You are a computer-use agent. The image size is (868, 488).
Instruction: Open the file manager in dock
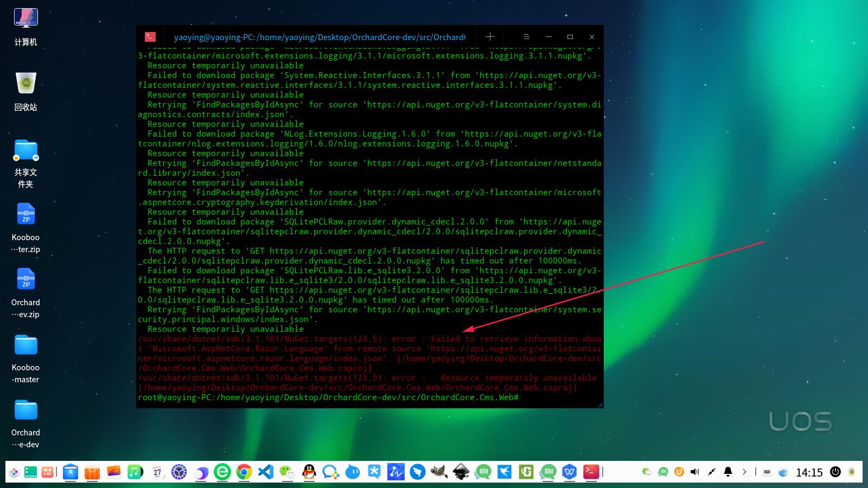click(x=71, y=472)
